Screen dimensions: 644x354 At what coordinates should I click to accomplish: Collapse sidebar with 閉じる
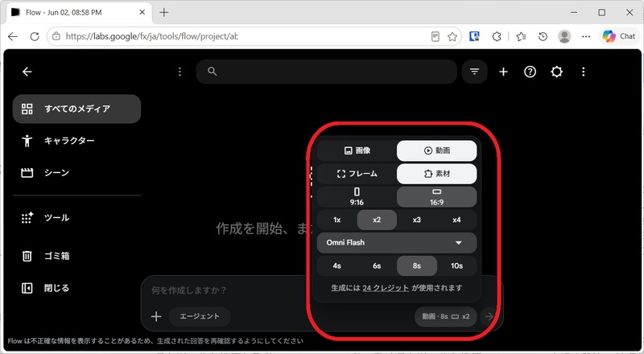pyautogui.click(x=76, y=288)
